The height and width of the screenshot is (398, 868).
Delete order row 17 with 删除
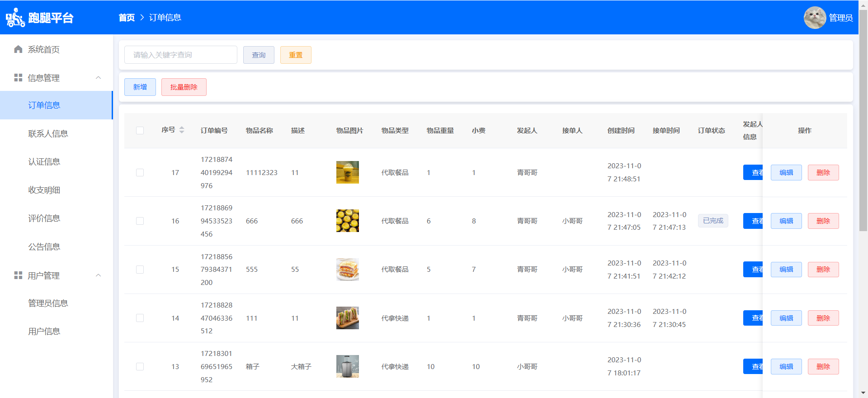point(823,172)
